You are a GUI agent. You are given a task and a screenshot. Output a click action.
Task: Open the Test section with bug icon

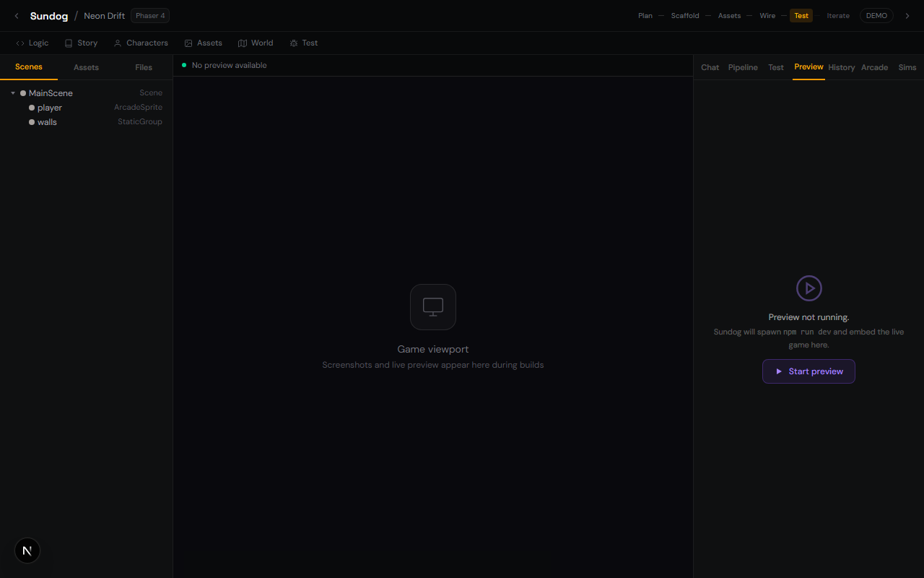click(x=304, y=43)
